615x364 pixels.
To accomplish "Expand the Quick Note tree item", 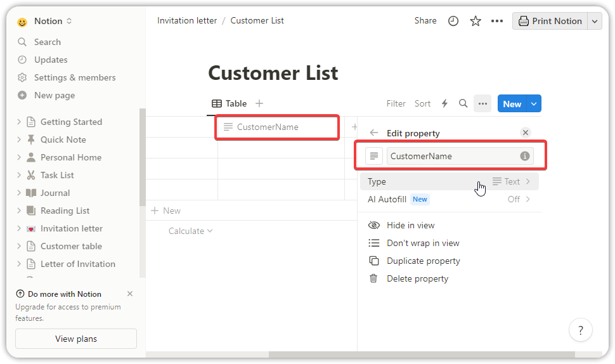I will pyautogui.click(x=19, y=140).
